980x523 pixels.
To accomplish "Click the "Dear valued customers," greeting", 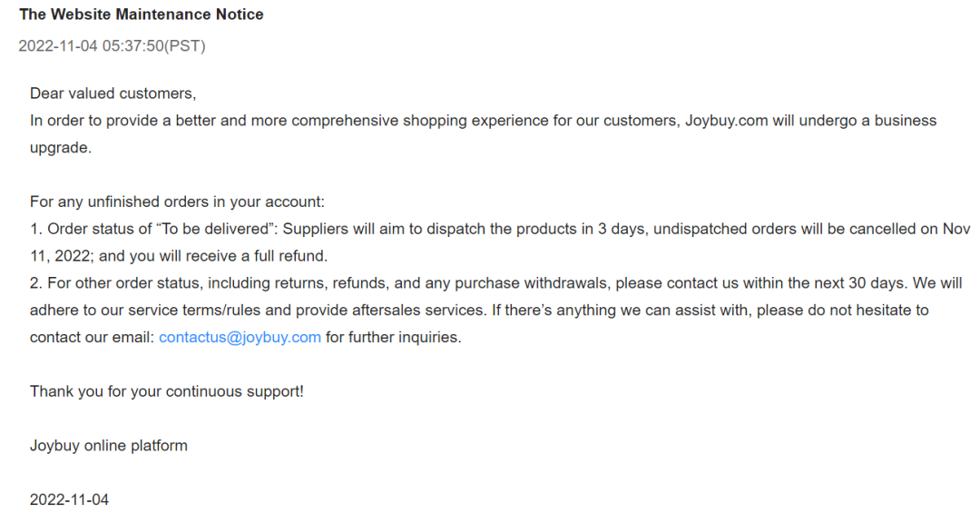I will coord(113,93).
